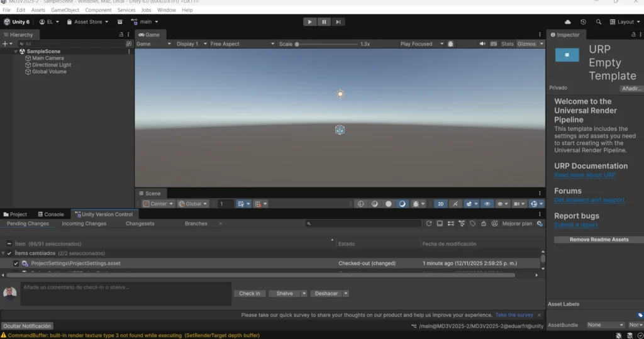
Task: Click the Scene gizmos sphere icon
Action: (533, 204)
